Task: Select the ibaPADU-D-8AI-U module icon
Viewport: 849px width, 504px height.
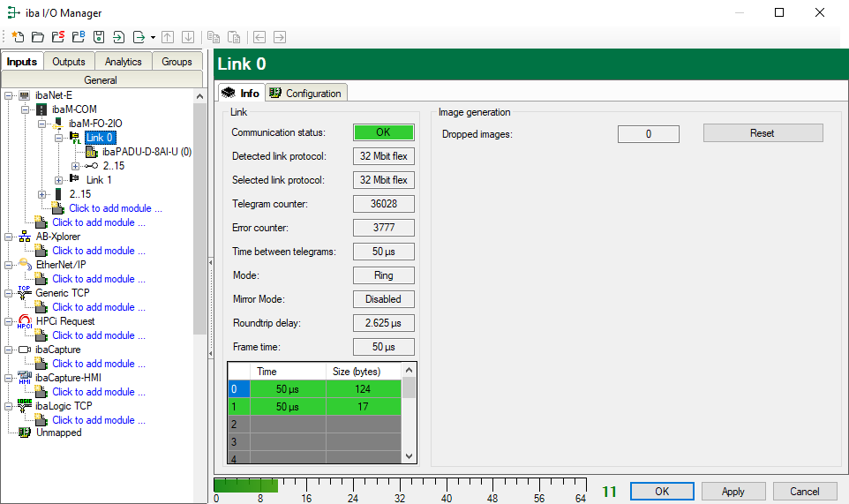Action: click(92, 152)
